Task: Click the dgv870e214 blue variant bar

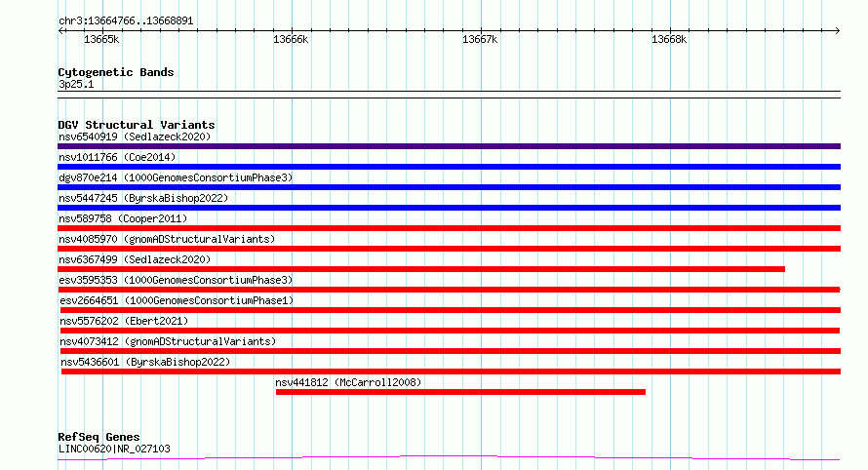Action: click(x=449, y=187)
